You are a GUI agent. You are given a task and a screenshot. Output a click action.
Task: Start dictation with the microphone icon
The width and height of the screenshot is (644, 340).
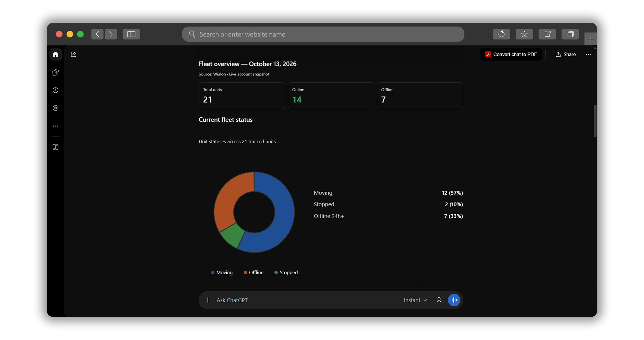pyautogui.click(x=439, y=300)
